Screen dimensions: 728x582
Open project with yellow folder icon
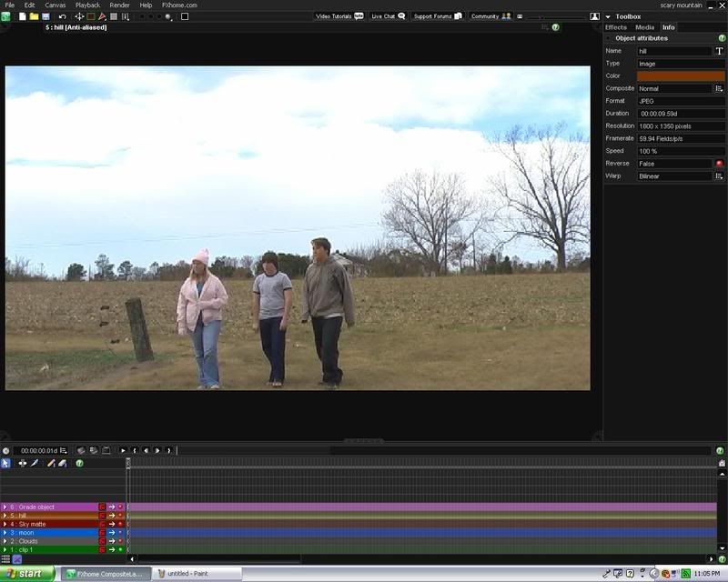point(34,16)
